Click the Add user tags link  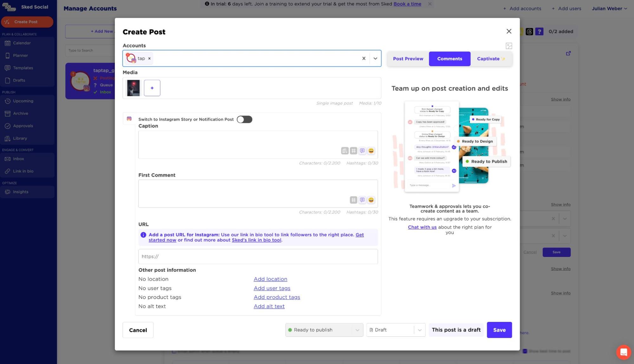pos(272,288)
